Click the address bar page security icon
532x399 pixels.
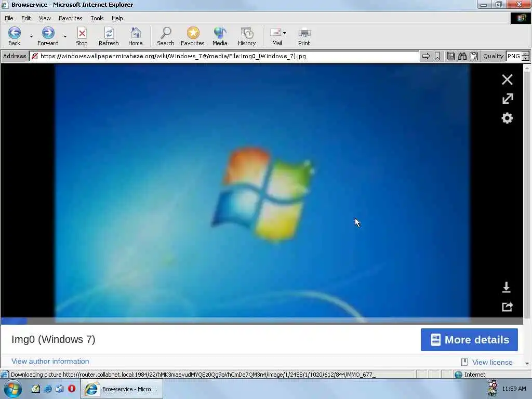(35, 56)
